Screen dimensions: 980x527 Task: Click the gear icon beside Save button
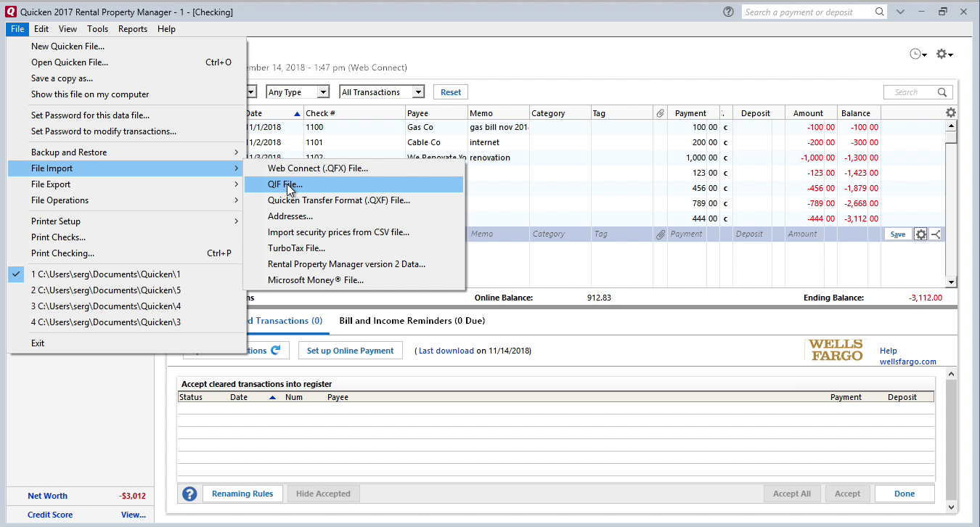pos(920,234)
